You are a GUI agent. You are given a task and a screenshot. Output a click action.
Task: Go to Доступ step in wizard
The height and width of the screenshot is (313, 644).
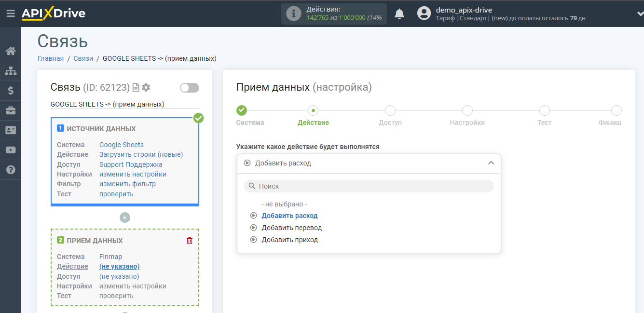tap(390, 110)
